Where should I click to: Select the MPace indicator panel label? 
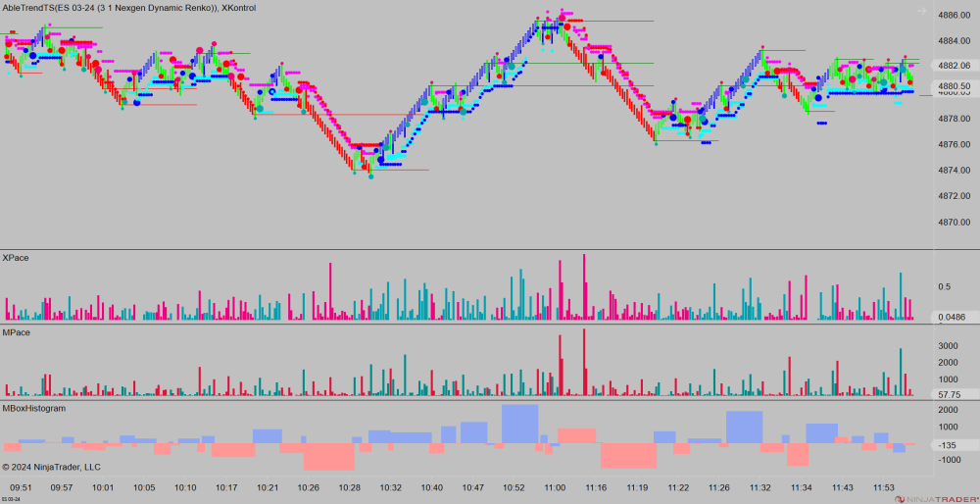click(x=17, y=333)
